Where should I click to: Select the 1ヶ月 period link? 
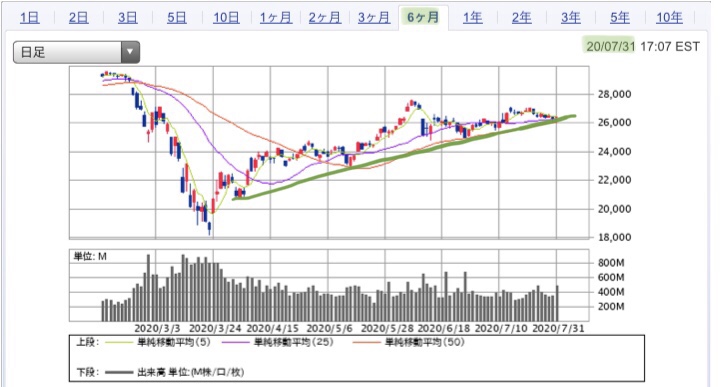(276, 18)
